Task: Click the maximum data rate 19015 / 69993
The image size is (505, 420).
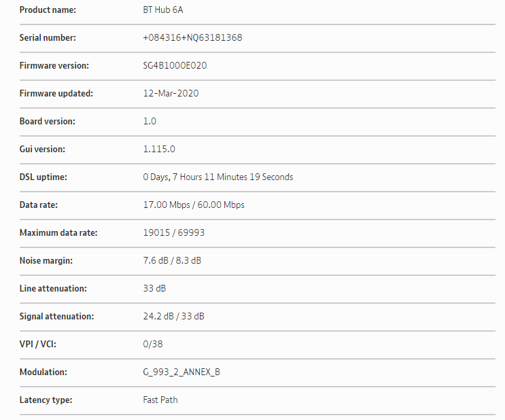Action: [174, 233]
